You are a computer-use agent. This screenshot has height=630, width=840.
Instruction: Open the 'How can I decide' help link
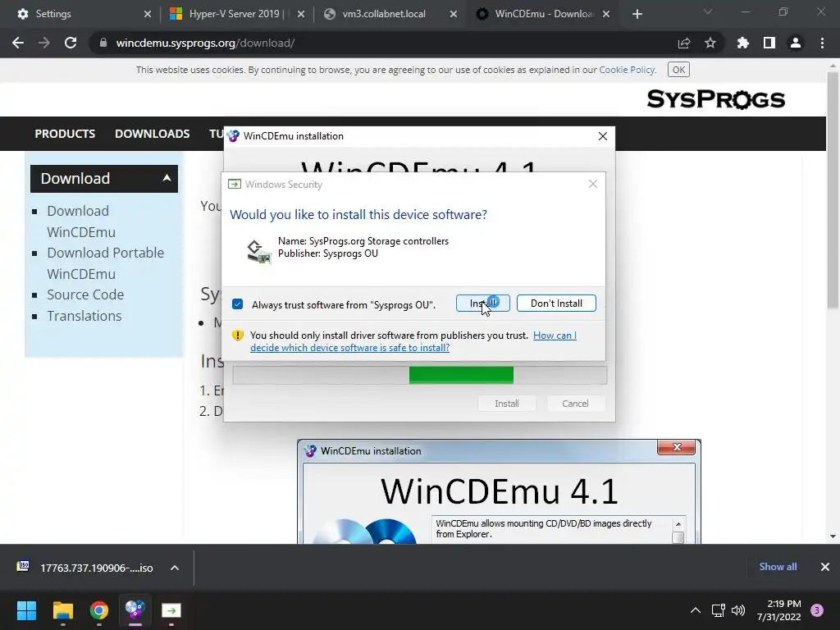point(413,341)
